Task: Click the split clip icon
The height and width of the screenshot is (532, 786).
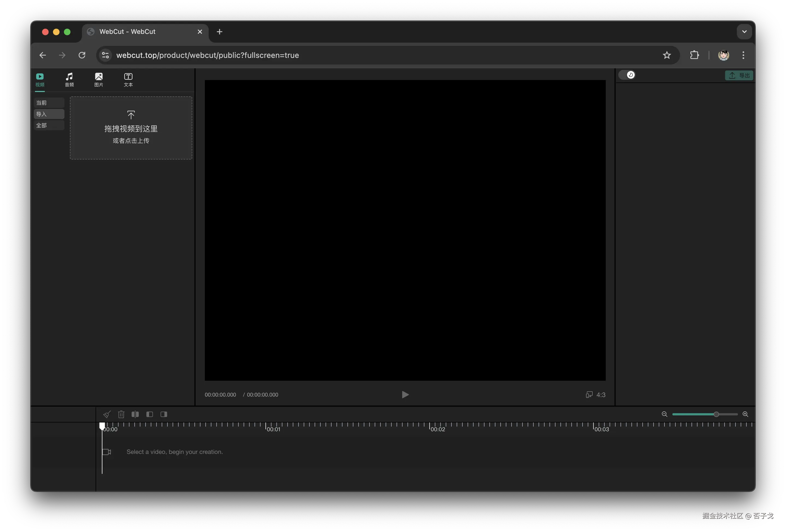Action: (x=135, y=414)
